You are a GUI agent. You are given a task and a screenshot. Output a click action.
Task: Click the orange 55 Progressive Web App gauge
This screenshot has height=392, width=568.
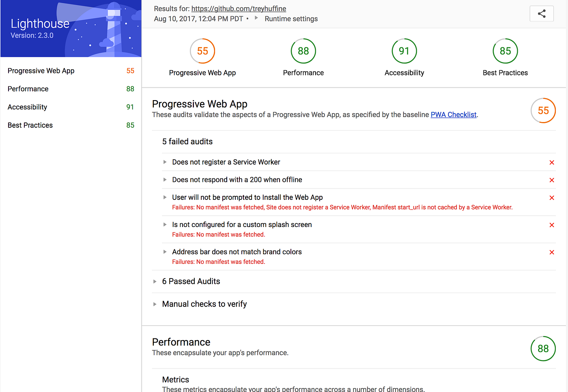(202, 51)
